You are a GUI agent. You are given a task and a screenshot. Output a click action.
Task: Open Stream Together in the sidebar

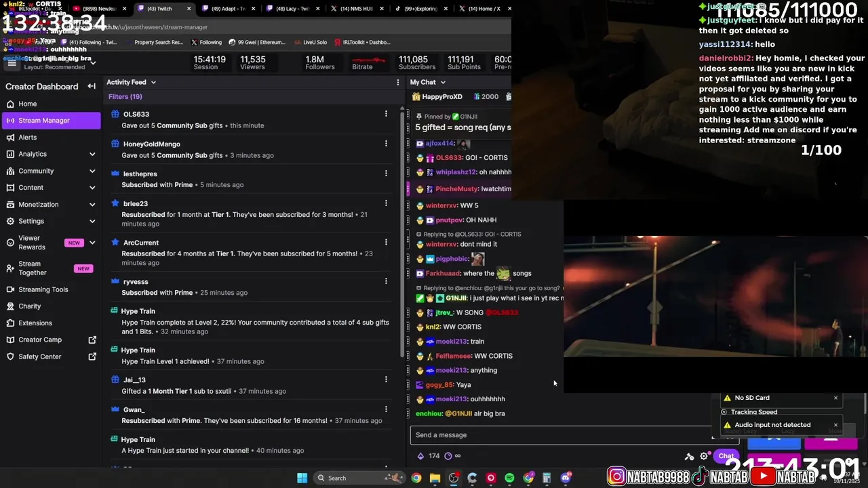[51, 268]
